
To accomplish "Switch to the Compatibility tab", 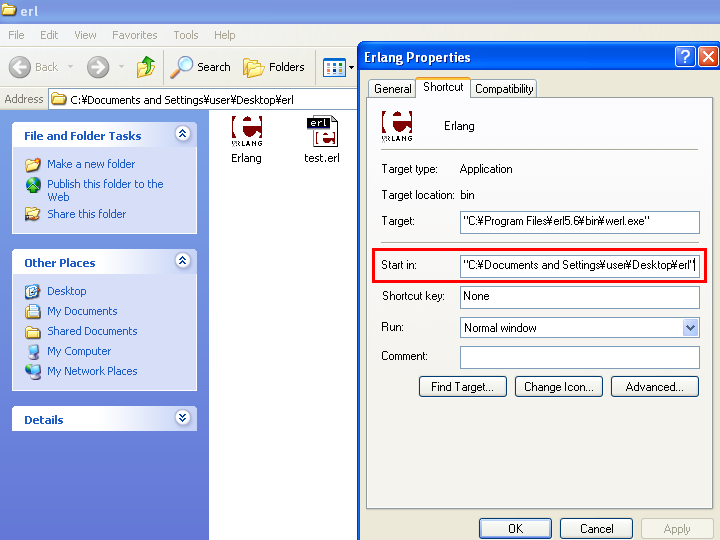I will (x=504, y=89).
